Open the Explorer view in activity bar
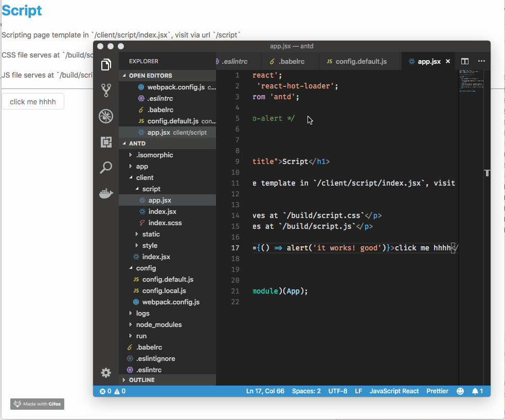This screenshot has width=505, height=420. (x=106, y=65)
